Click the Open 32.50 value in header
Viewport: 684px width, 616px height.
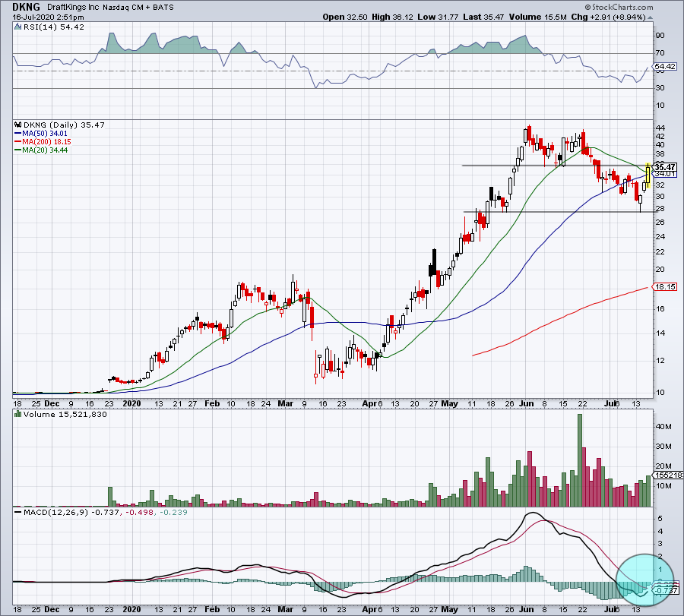(x=346, y=17)
